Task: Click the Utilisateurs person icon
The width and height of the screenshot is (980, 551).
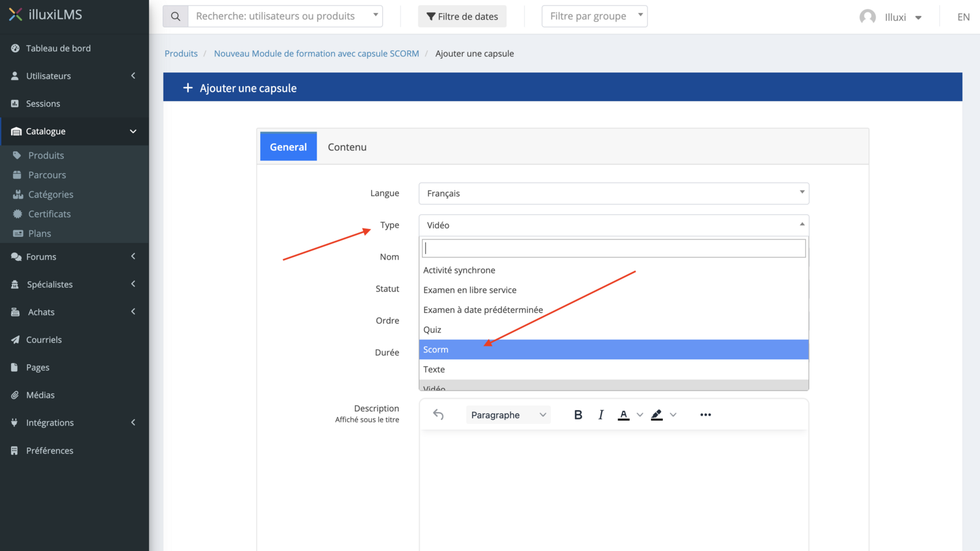Action: coord(15,76)
